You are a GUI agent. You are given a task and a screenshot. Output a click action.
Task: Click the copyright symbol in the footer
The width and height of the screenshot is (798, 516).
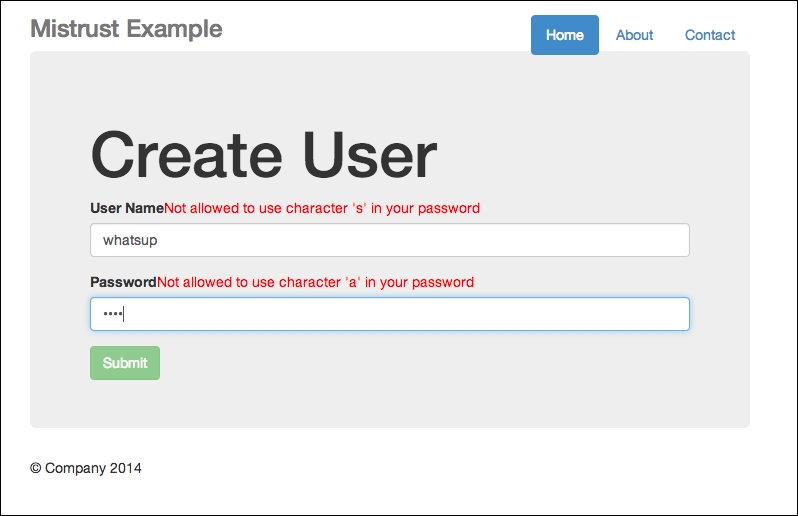(x=36, y=467)
